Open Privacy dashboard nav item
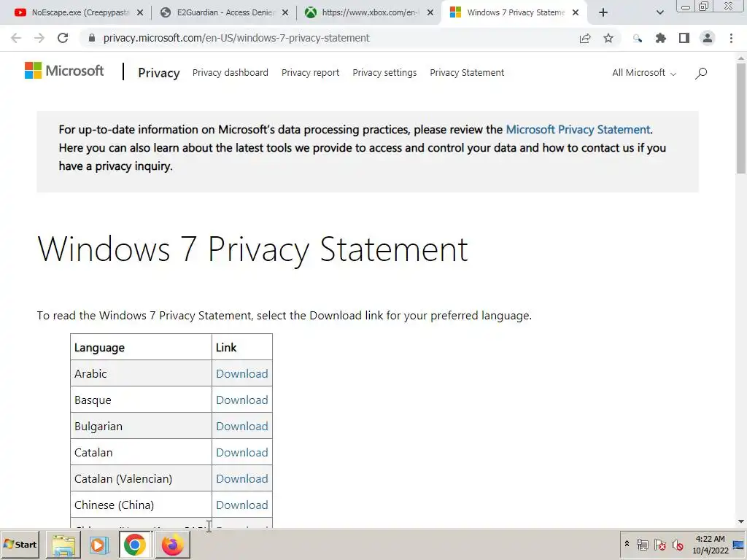This screenshot has height=560, width=747. pyautogui.click(x=230, y=73)
